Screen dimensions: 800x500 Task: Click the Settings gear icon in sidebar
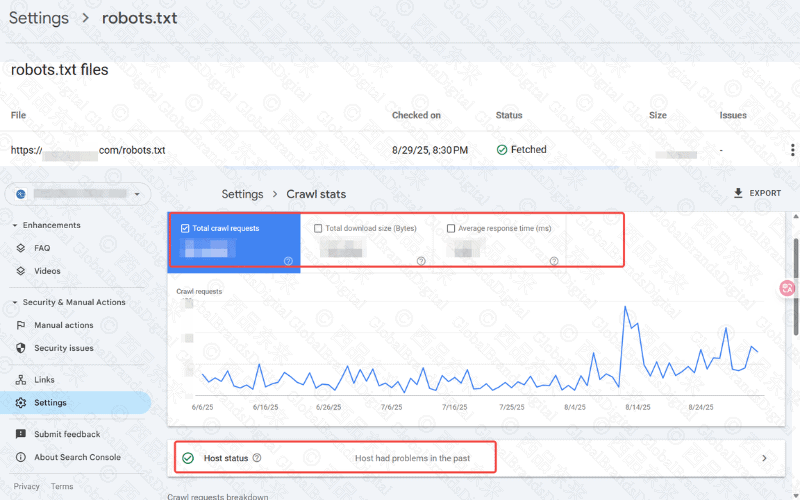pos(22,403)
